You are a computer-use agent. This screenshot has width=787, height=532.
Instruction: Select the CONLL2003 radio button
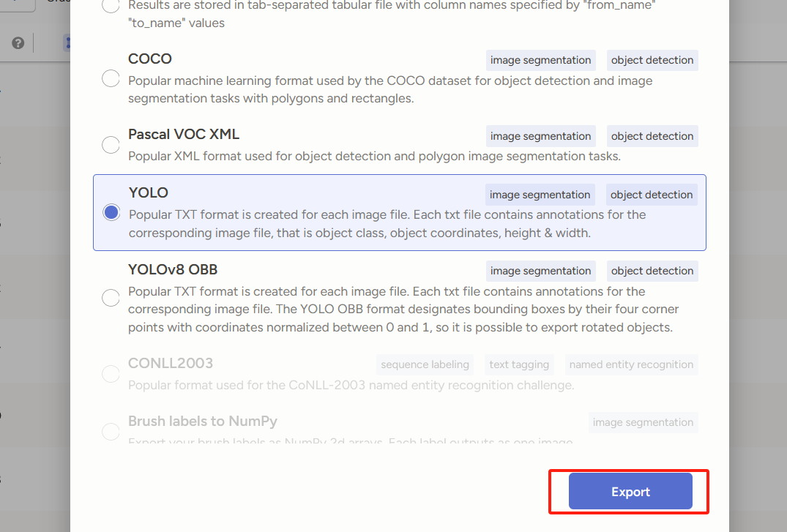point(111,374)
